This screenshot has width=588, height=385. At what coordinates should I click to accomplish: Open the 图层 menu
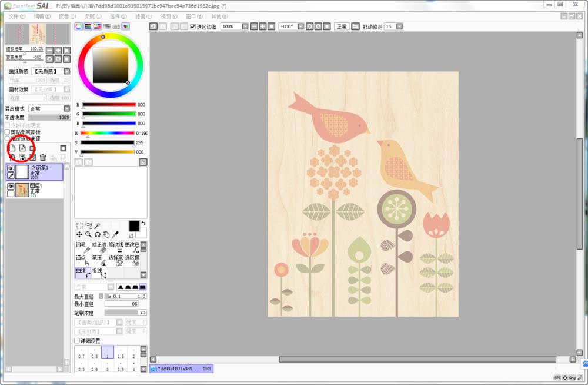pos(92,16)
